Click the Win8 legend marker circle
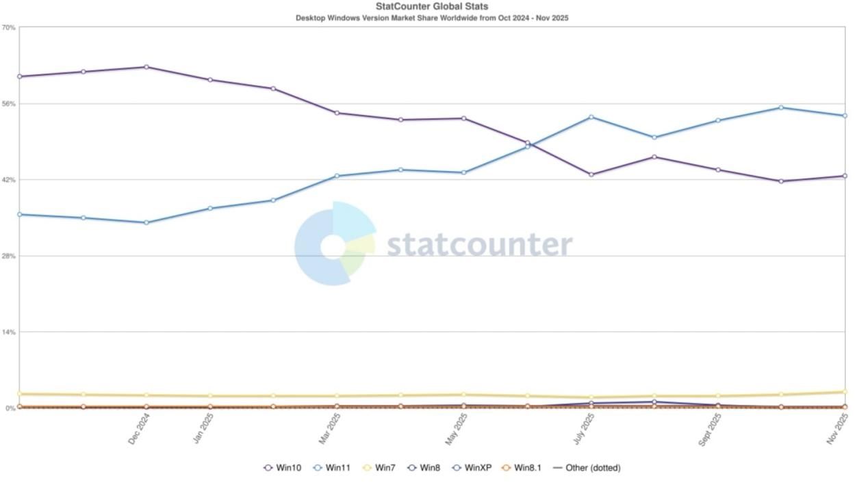Screen dimensions: 868x487 coord(412,468)
